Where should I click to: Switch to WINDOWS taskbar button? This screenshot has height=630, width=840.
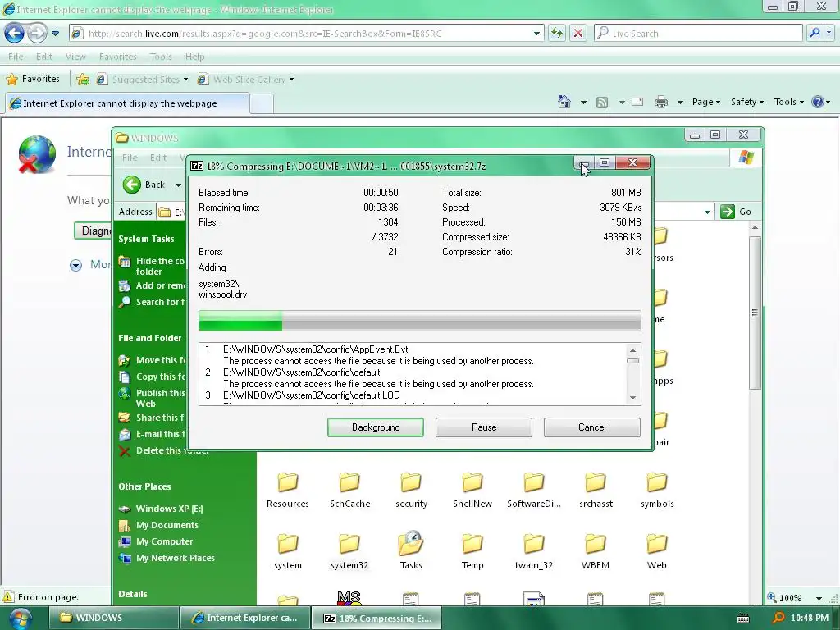pyautogui.click(x=113, y=618)
